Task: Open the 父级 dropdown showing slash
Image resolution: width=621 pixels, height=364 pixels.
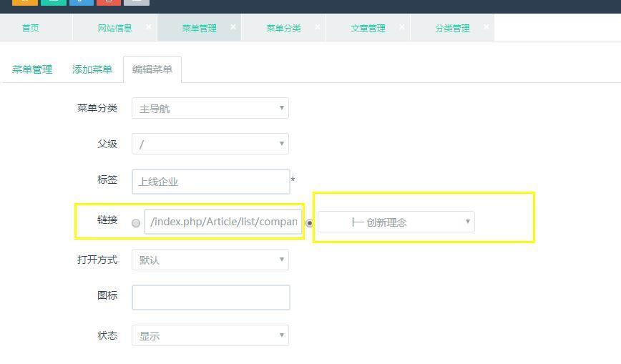Action: coord(210,144)
